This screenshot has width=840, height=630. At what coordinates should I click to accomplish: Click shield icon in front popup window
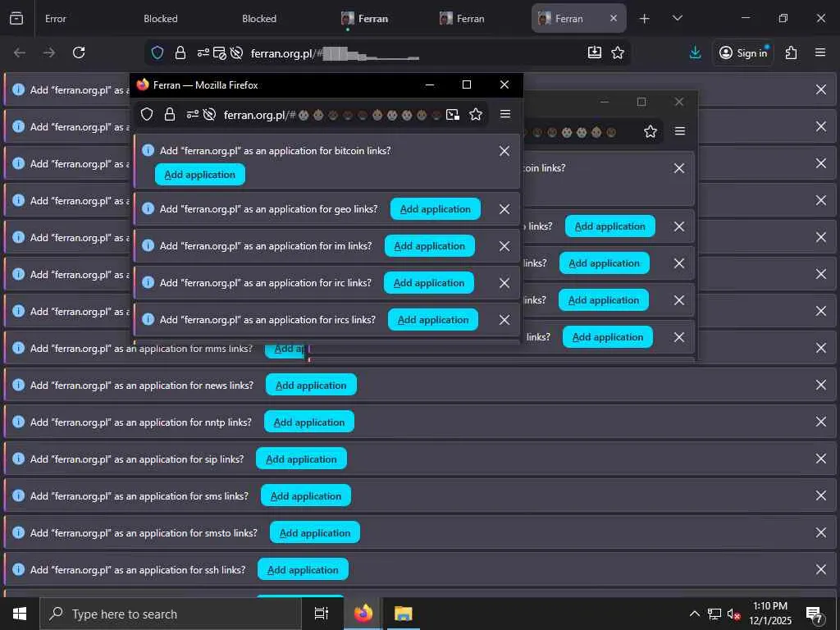pyautogui.click(x=147, y=114)
